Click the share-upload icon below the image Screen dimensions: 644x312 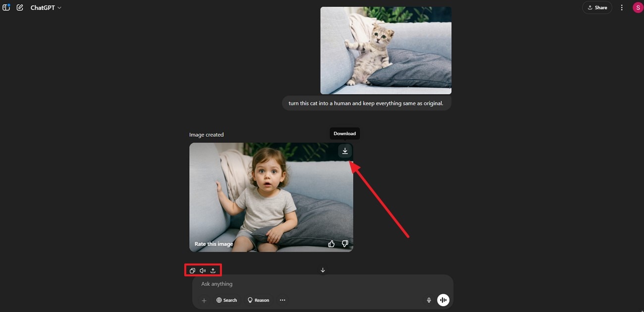[213, 270]
